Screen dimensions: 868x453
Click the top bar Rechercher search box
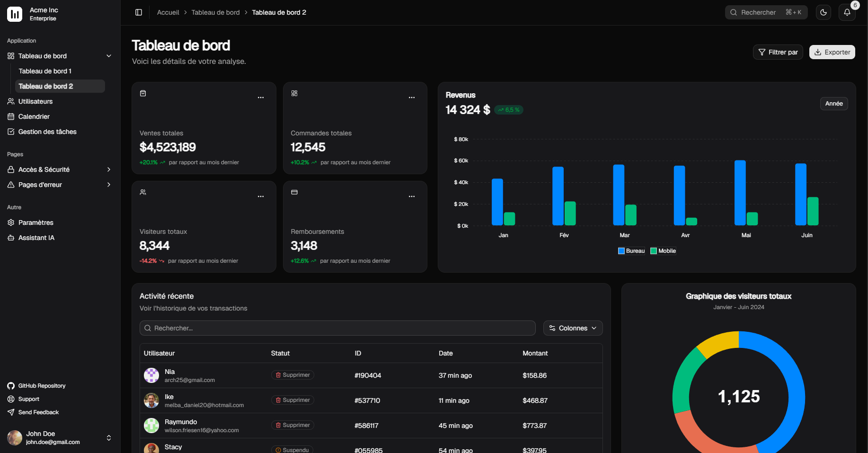(766, 12)
